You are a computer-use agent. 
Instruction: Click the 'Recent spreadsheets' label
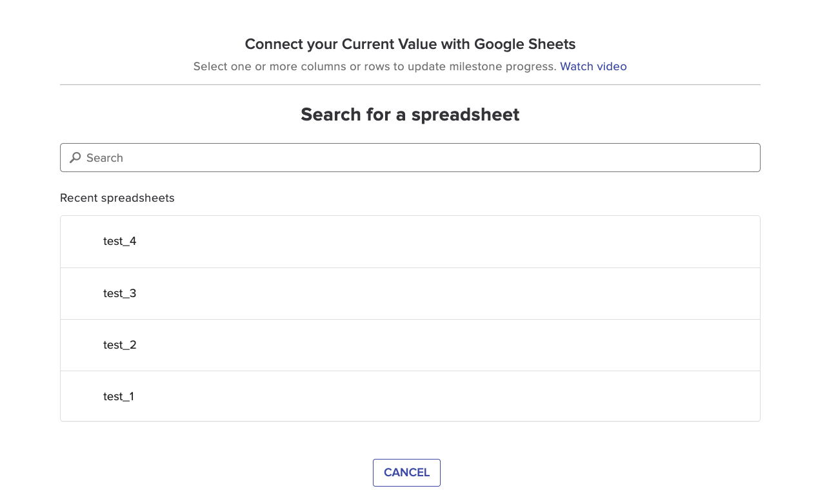[x=117, y=198]
